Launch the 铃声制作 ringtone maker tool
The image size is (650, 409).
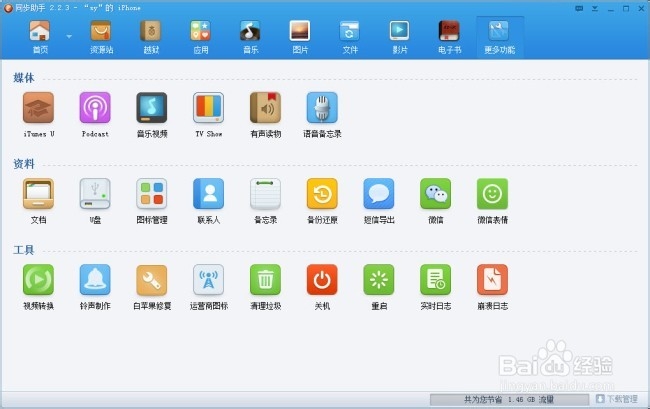coord(95,280)
